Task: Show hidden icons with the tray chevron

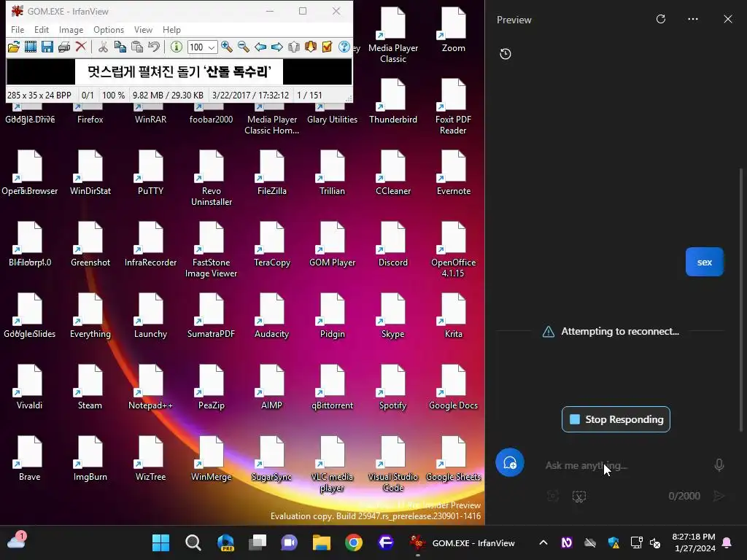Action: pos(543,542)
